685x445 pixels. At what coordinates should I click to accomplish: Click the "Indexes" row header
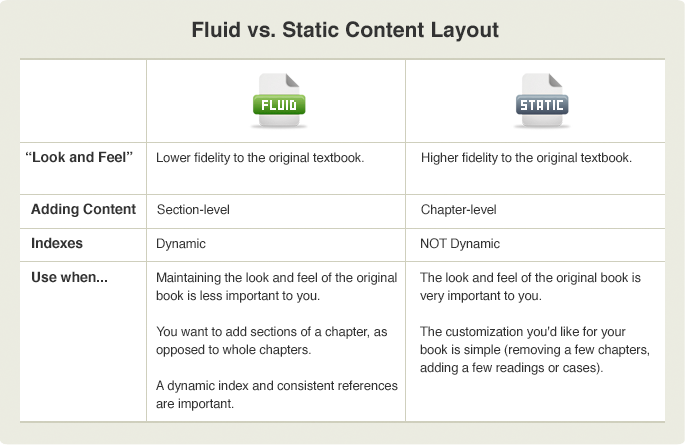coord(56,243)
